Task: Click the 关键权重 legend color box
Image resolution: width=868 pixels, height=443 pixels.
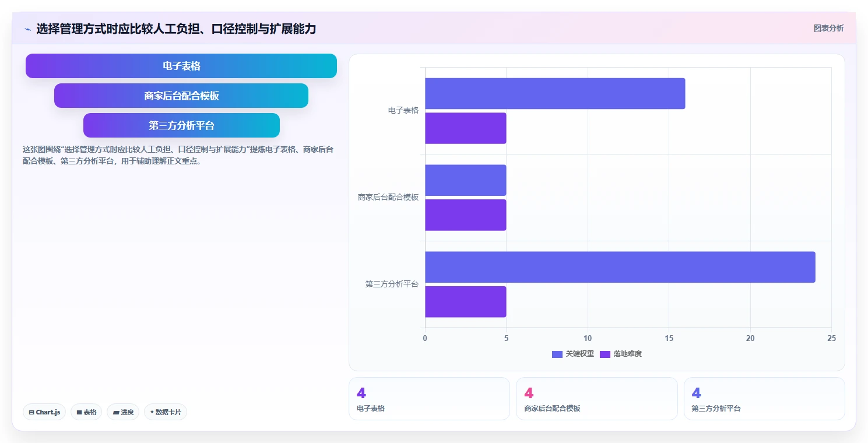Action: [557, 354]
